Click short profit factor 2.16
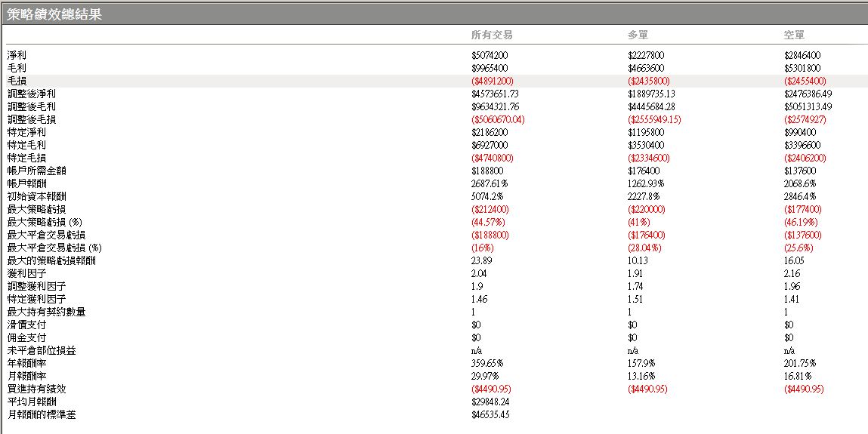The height and width of the screenshot is (434, 868). (792, 273)
